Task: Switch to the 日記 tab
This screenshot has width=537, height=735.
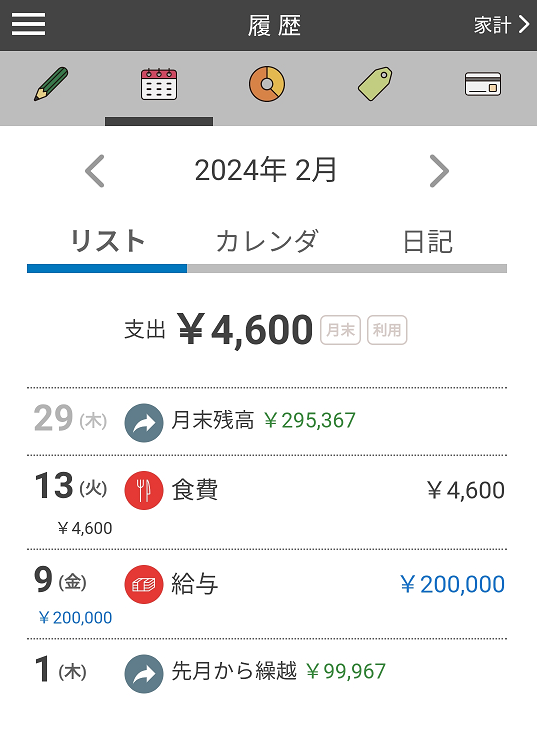Action: 427,241
